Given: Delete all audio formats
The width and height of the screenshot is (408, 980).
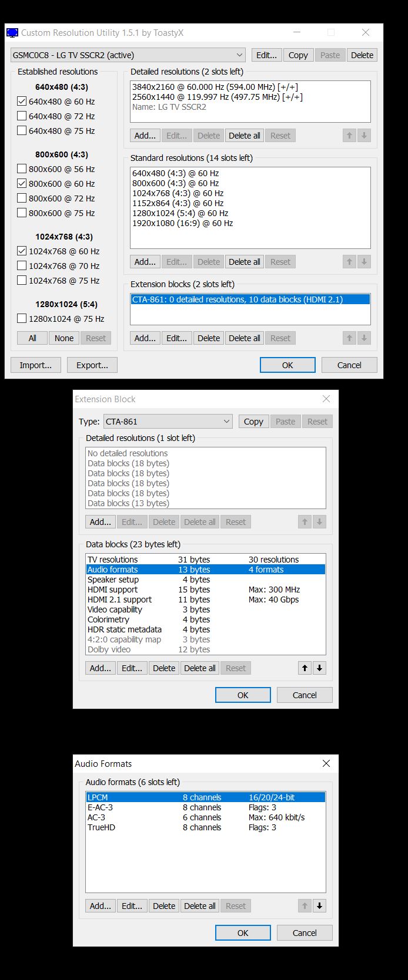Looking at the screenshot, I should point(199,906).
